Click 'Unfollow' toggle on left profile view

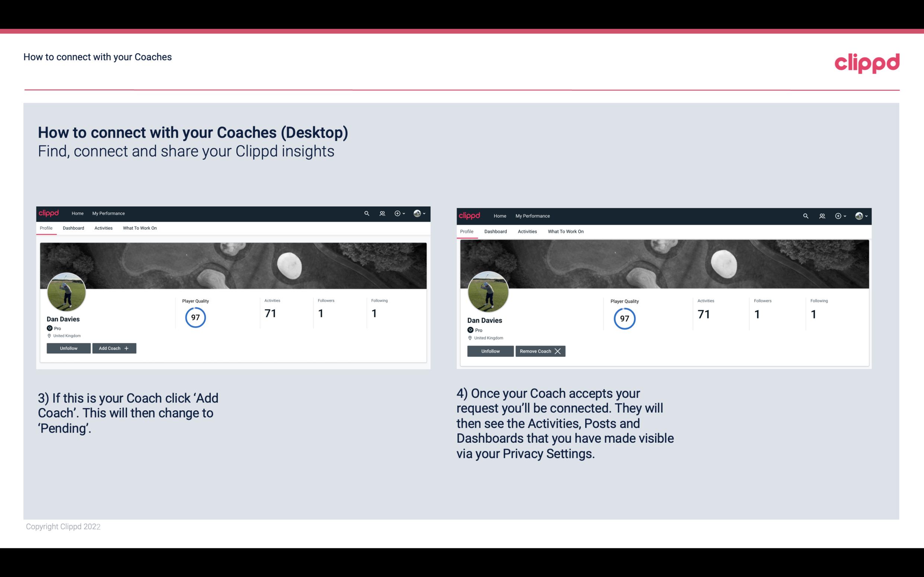tap(68, 348)
